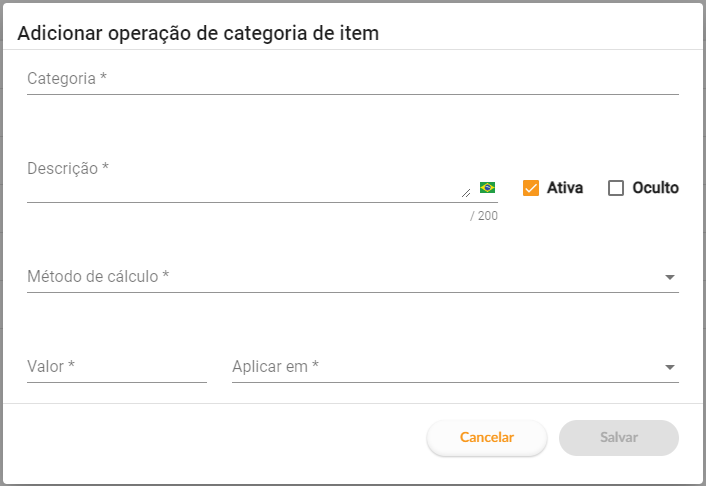The width and height of the screenshot is (706, 486).
Task: Click the Ativa label text
Action: [x=565, y=188]
